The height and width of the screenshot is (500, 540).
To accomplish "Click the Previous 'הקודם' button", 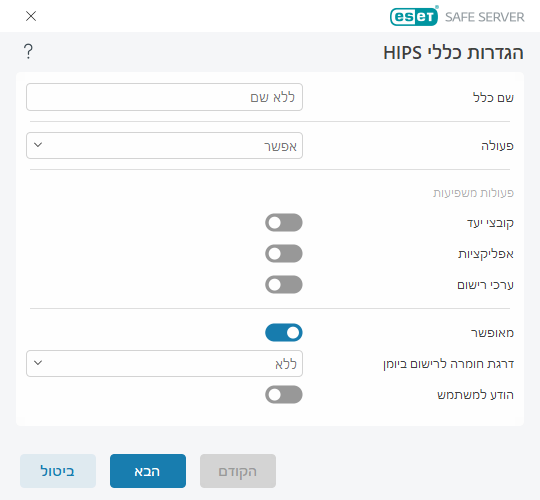I will (238, 471).
